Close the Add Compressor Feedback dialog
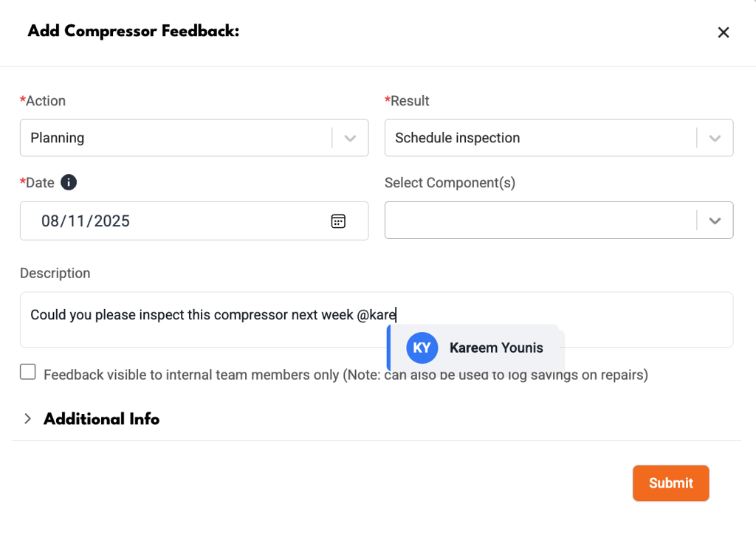 point(724,32)
